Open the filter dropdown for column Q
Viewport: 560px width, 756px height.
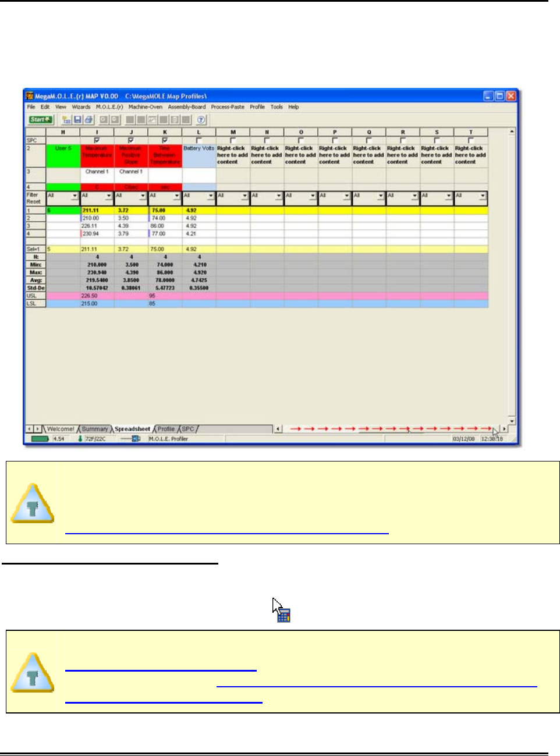(381, 196)
